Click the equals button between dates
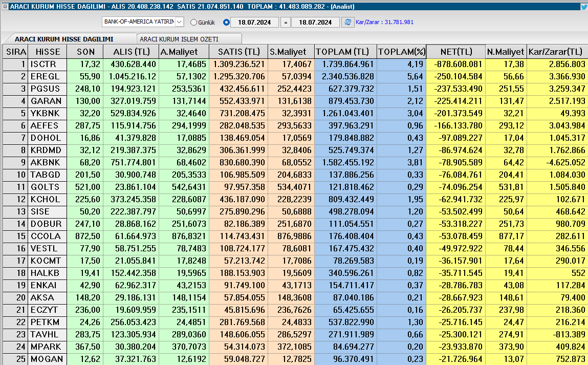 coord(285,22)
